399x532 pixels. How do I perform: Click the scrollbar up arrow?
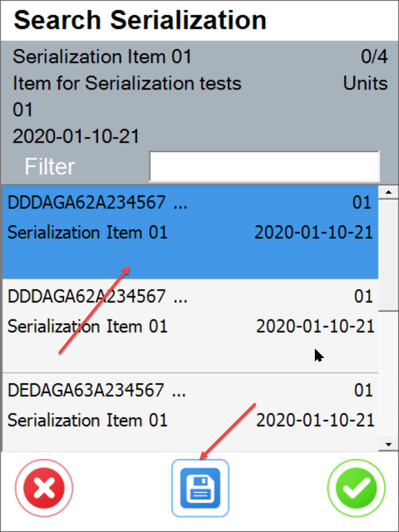pos(388,192)
